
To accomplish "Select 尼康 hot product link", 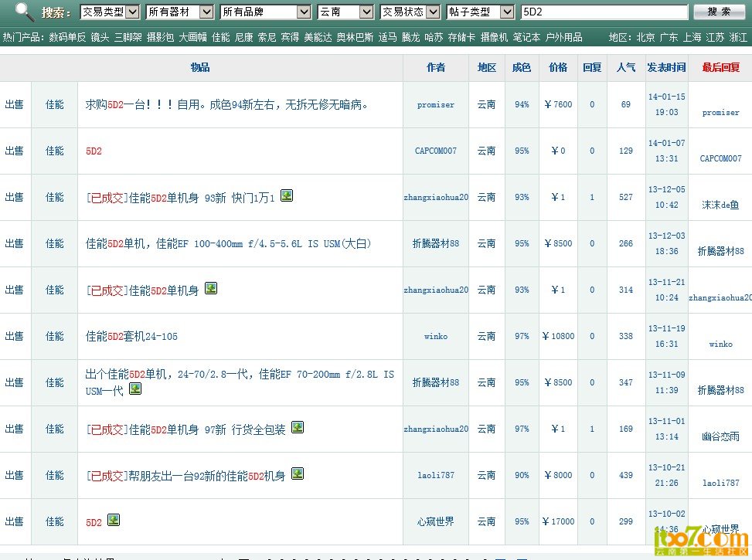I will 244,37.
